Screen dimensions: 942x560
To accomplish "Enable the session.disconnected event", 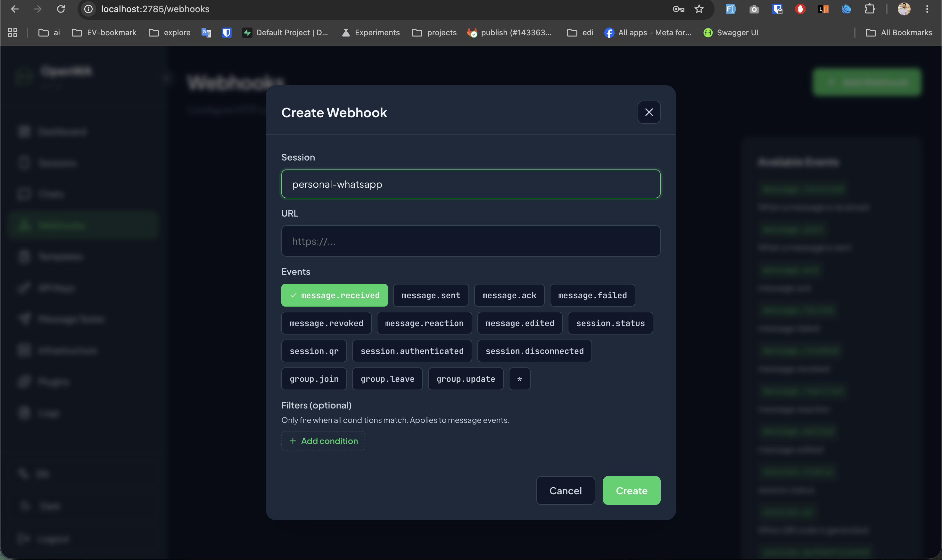I will coord(534,351).
